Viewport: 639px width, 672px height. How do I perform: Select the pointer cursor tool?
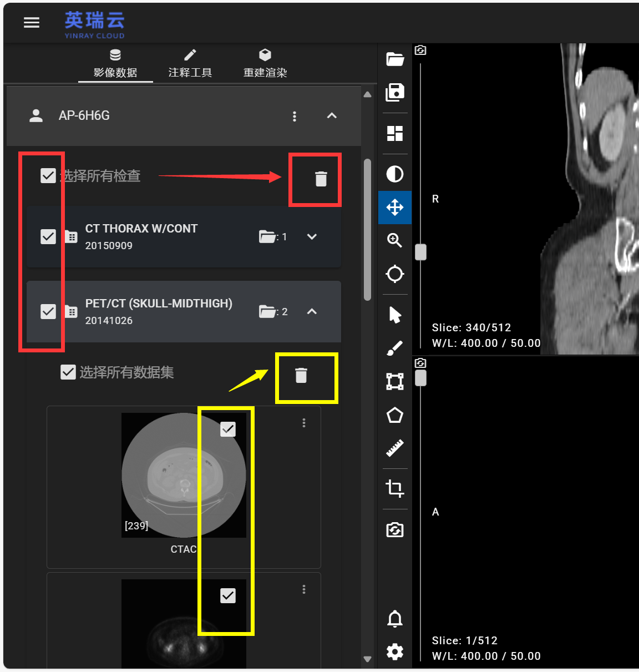coord(395,315)
